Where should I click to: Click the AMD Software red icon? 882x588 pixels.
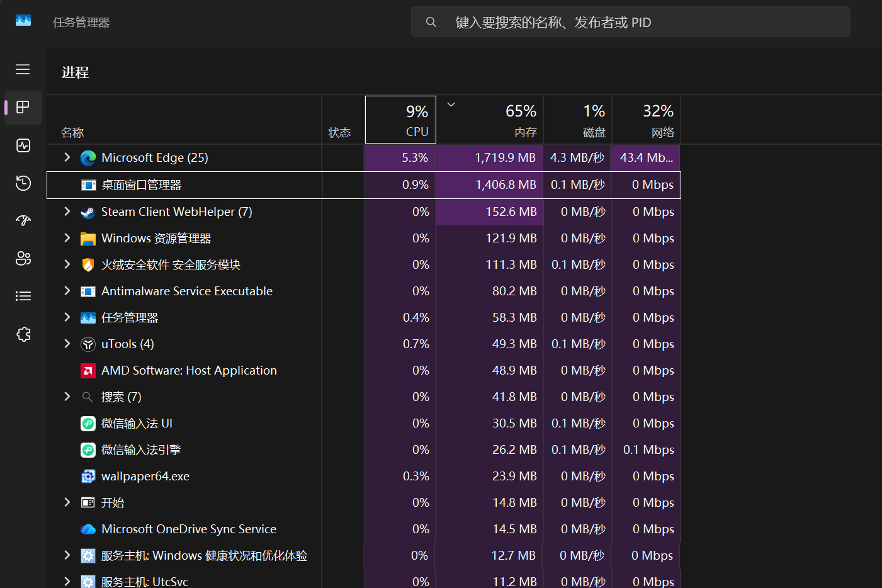[x=88, y=371]
